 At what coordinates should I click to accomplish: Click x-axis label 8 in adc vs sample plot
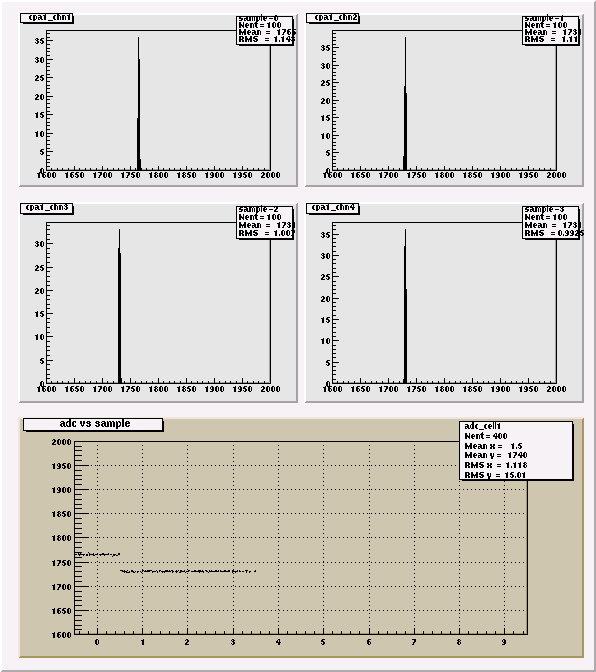(x=459, y=642)
